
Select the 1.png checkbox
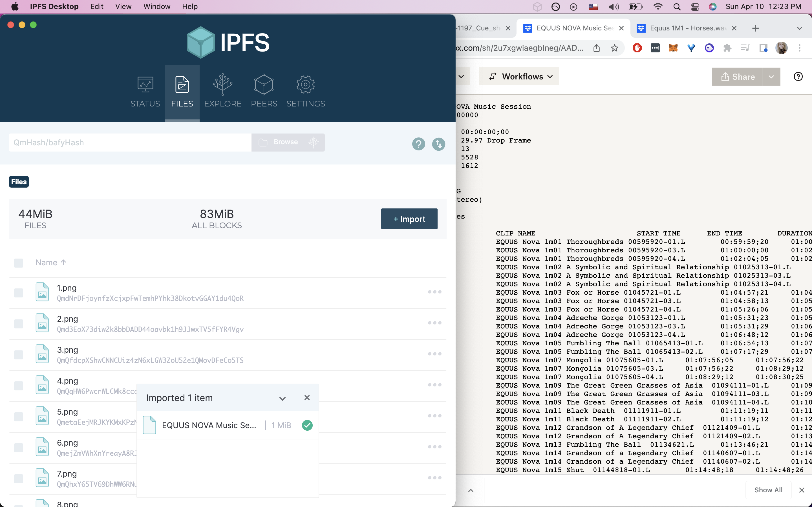point(18,293)
